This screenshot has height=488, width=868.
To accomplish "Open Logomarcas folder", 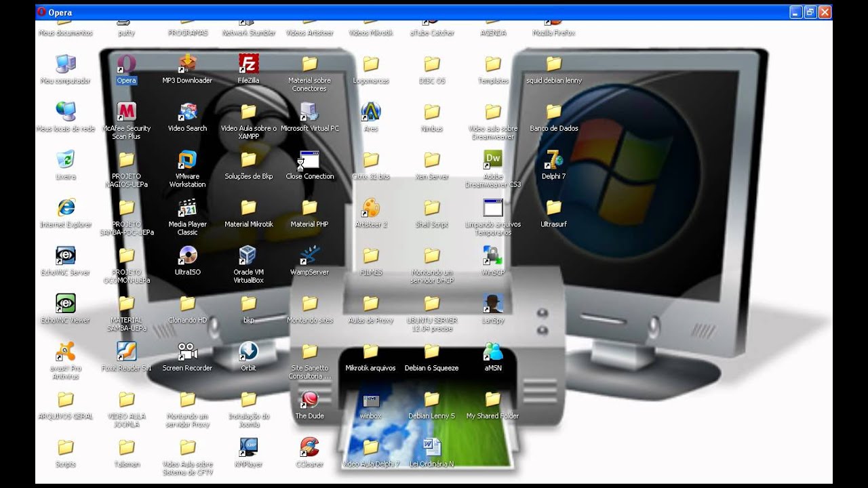I will pos(371,64).
